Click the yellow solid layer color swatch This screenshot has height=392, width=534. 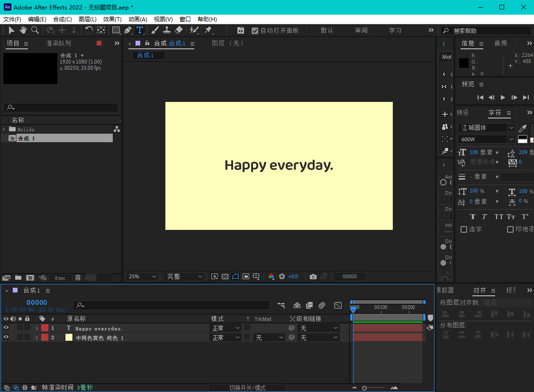click(69, 337)
